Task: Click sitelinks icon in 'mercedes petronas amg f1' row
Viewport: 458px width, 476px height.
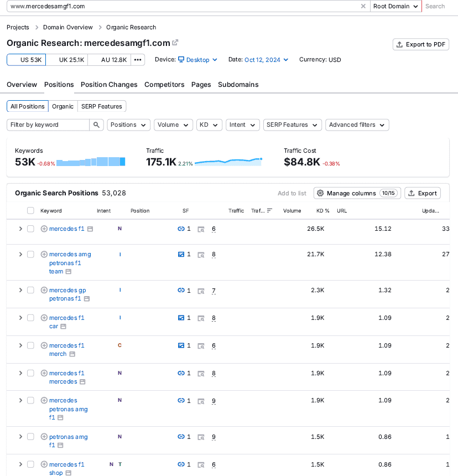Action: pyautogui.click(x=181, y=400)
